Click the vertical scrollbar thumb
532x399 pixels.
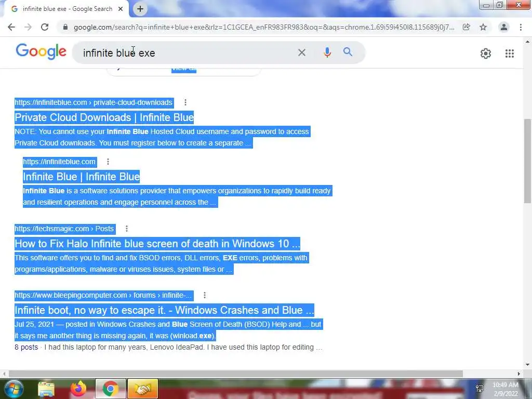pyautogui.click(x=528, y=161)
